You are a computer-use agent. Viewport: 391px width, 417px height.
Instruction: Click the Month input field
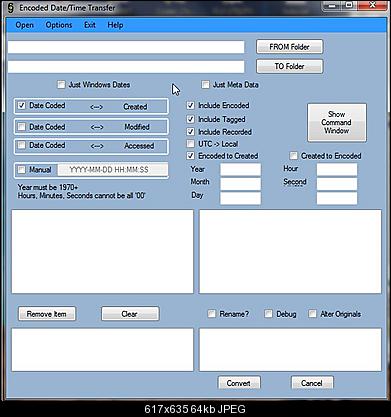click(240, 184)
